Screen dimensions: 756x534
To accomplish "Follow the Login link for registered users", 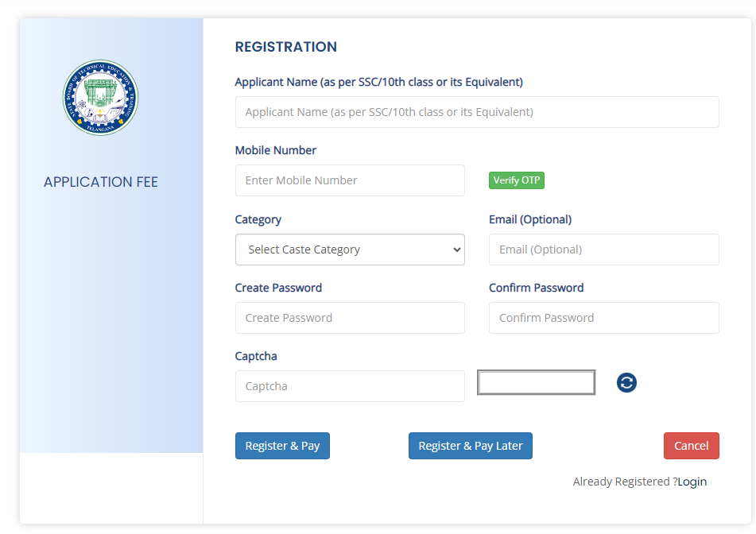I will pyautogui.click(x=692, y=482).
